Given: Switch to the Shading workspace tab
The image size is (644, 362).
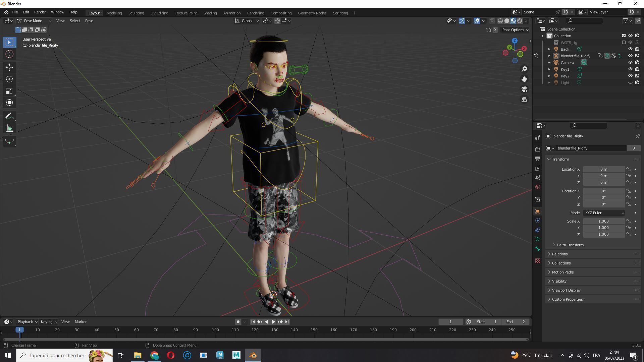Looking at the screenshot, I should coord(210,13).
